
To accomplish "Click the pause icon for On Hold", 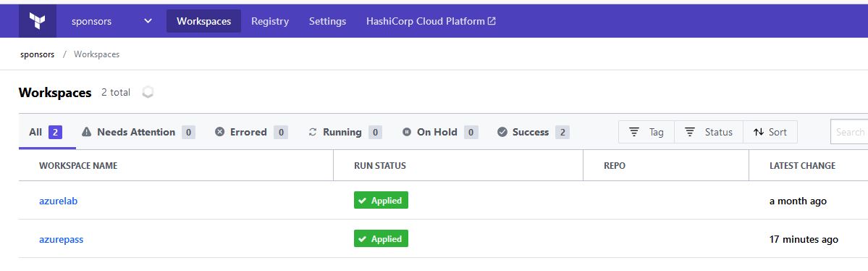I will coord(407,132).
